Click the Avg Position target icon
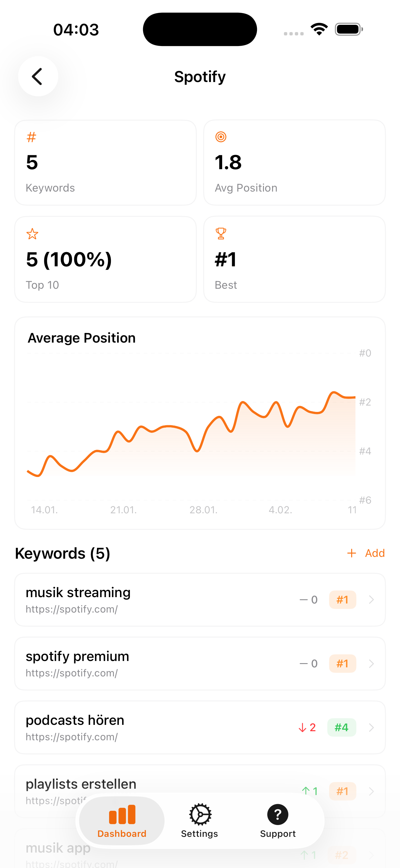The image size is (400, 868). click(x=221, y=137)
